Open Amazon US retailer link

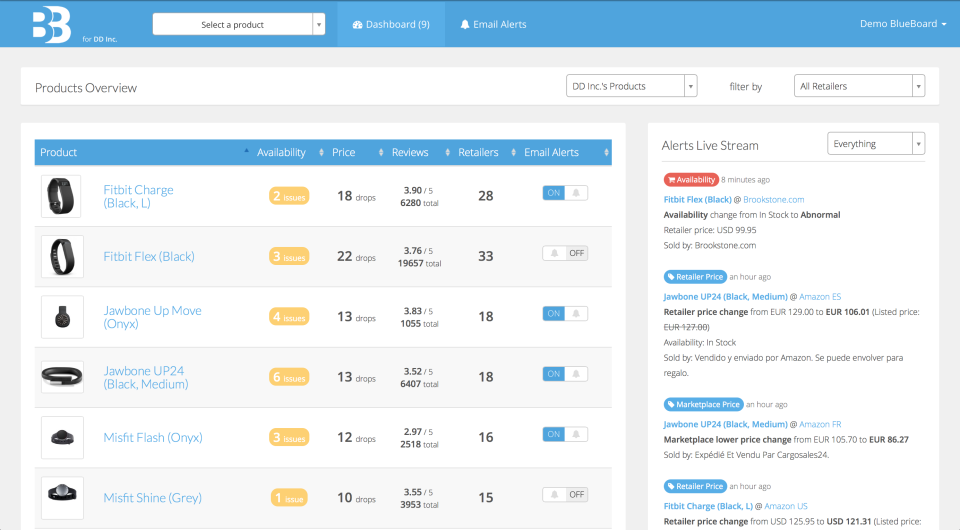click(786, 506)
